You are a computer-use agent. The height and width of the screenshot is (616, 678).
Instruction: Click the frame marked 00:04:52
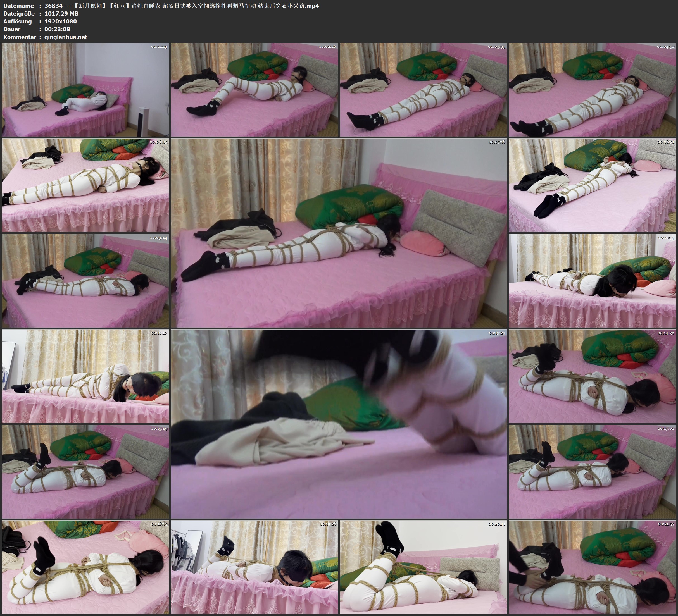pos(592,90)
